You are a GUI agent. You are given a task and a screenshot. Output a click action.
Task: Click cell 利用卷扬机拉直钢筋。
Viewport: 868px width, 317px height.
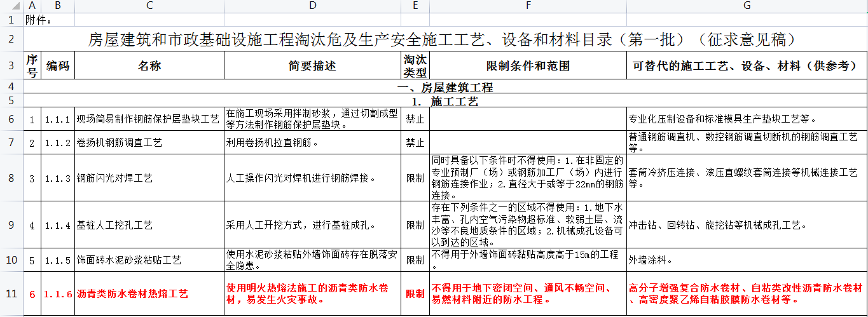click(312, 142)
